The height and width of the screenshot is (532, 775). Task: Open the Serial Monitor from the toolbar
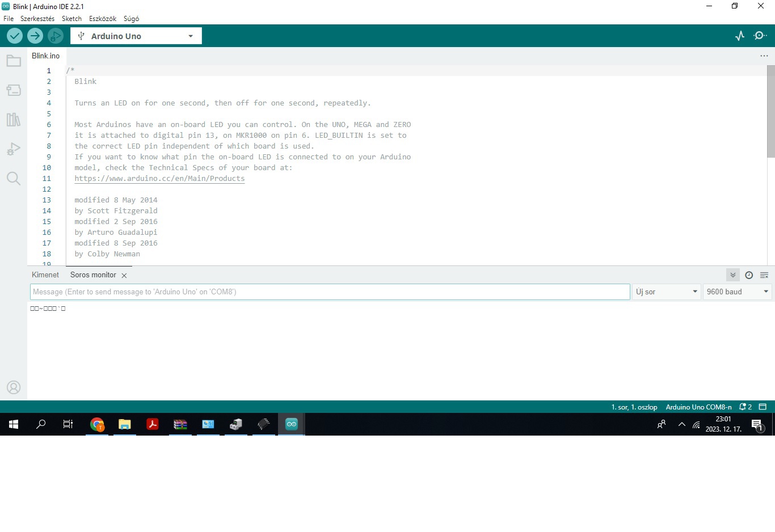tap(760, 36)
